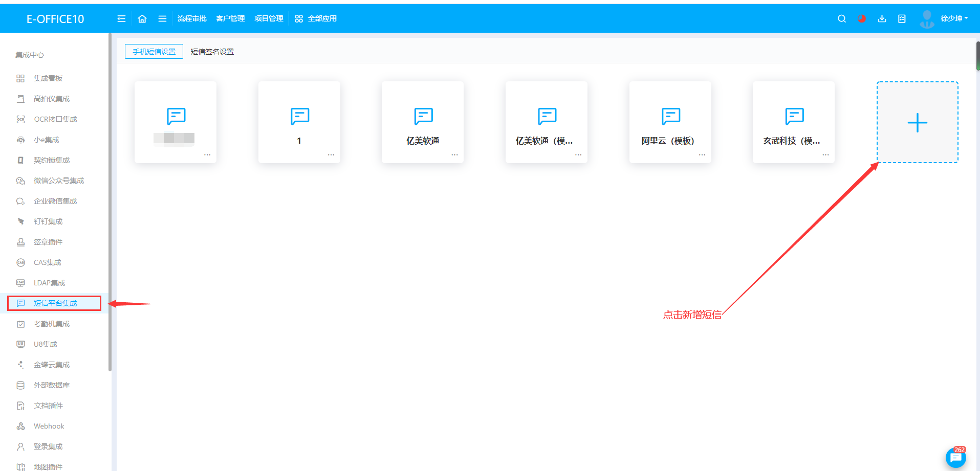Viewport: 980px width, 471px height.
Task: Toggle the red notification indicator
Action: (x=861, y=18)
